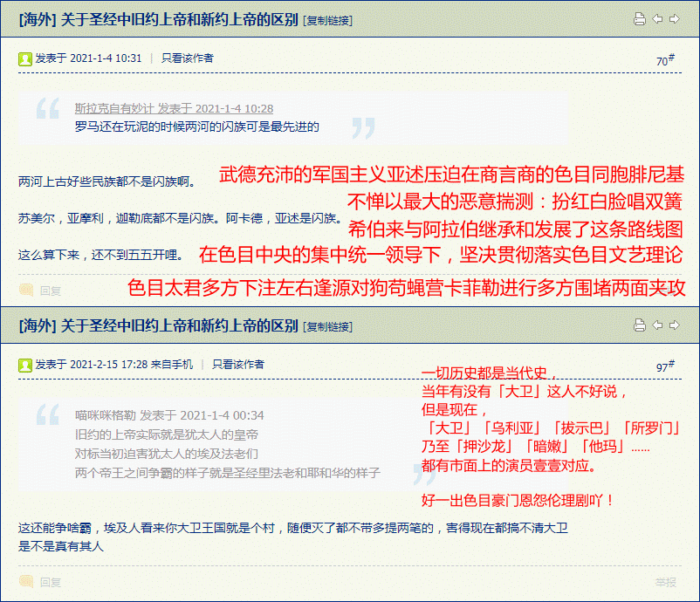Click the line 是不是真有其人

pyautogui.click(x=61, y=546)
